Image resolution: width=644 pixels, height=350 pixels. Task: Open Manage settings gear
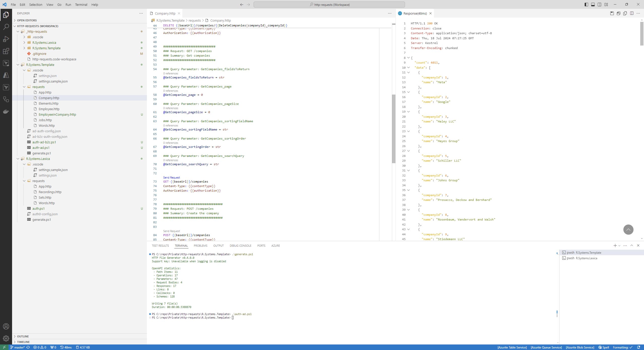6,338
